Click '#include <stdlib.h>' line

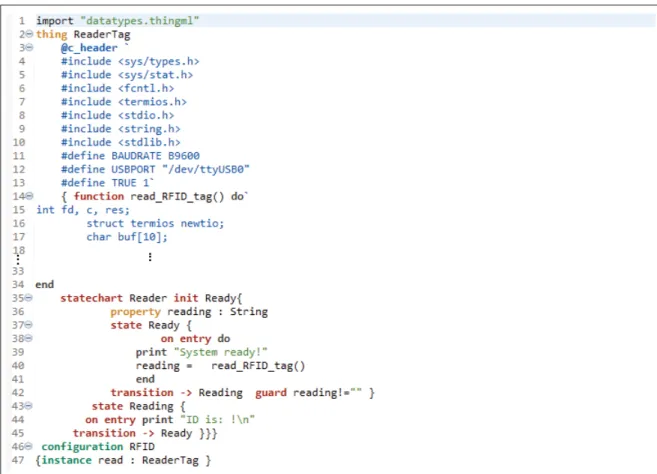(x=121, y=142)
